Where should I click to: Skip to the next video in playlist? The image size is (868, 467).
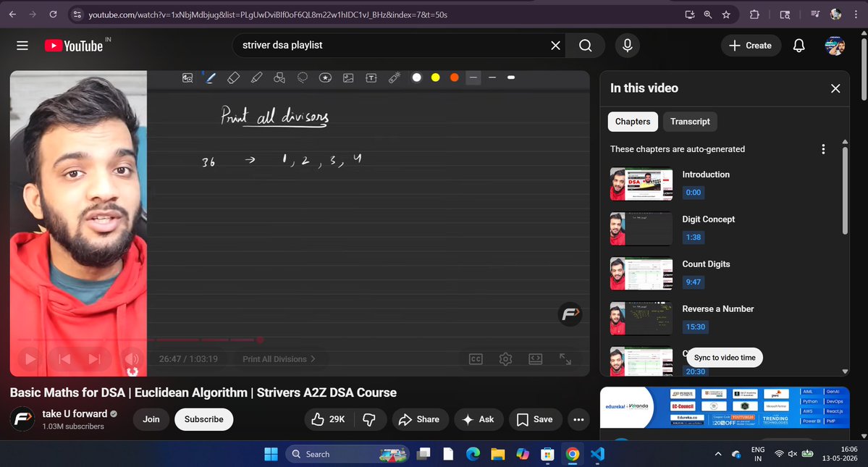[95, 359]
